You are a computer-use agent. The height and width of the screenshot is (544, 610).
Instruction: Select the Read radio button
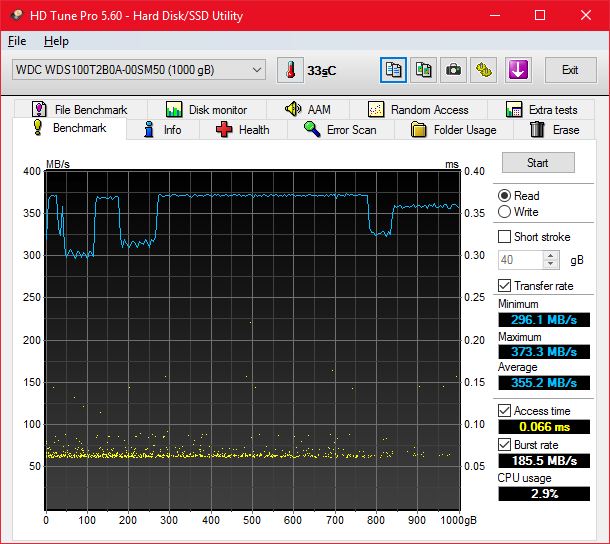coord(504,196)
